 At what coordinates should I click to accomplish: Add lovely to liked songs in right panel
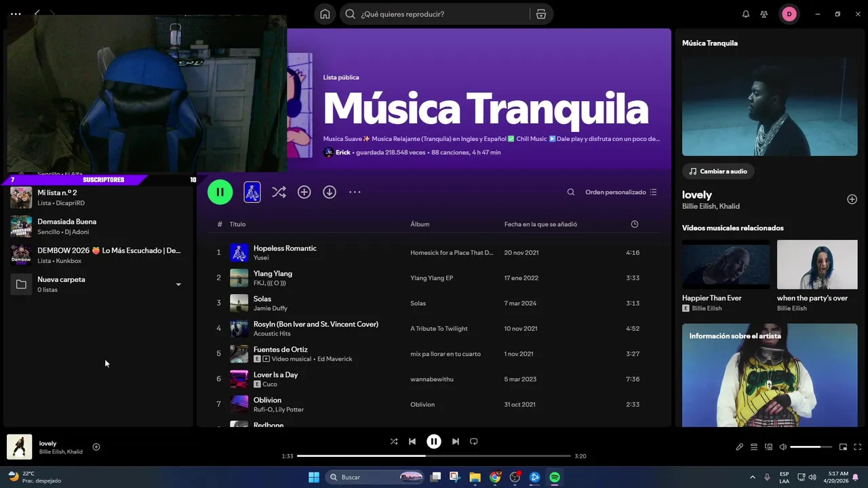click(852, 199)
